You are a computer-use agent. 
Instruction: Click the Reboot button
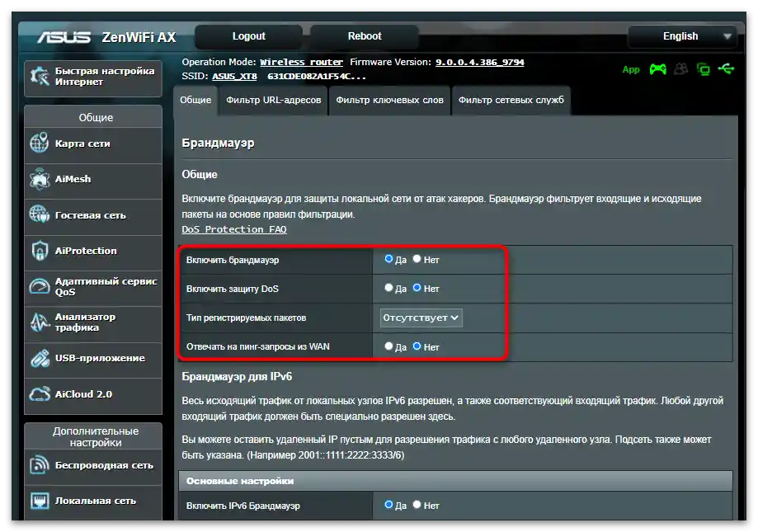364,36
